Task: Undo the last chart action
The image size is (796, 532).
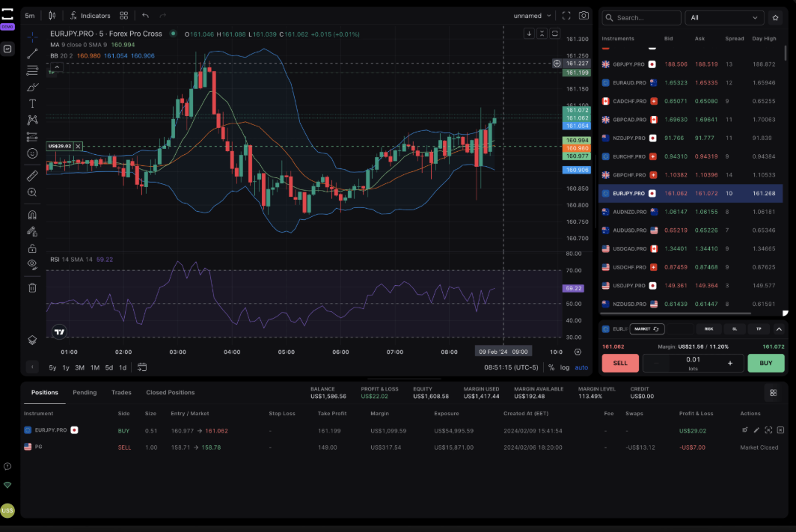Action: tap(146, 16)
